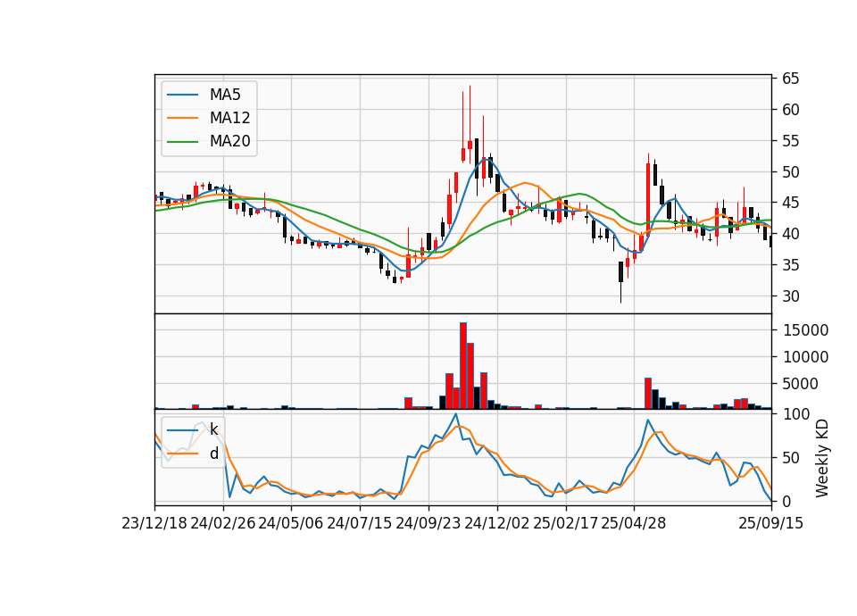The image size is (857, 616).
Task: Click the blue MA5 legend line sample
Action: pos(182,96)
